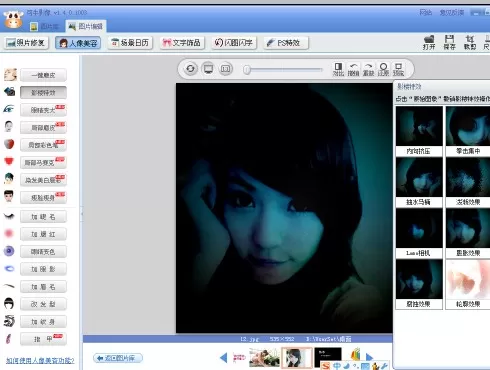This screenshot has height=370, width=490.
Task: Click the 对比 compare icon
Action: point(338,69)
